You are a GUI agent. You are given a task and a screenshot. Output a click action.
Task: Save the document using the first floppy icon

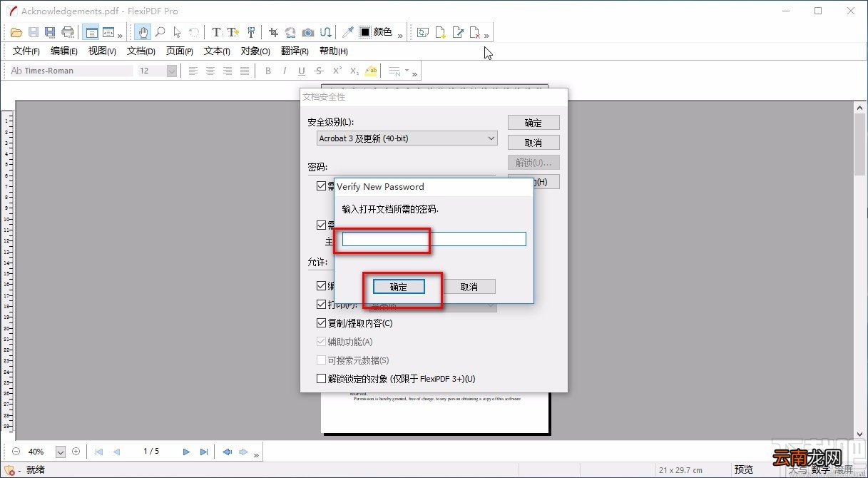coord(34,32)
